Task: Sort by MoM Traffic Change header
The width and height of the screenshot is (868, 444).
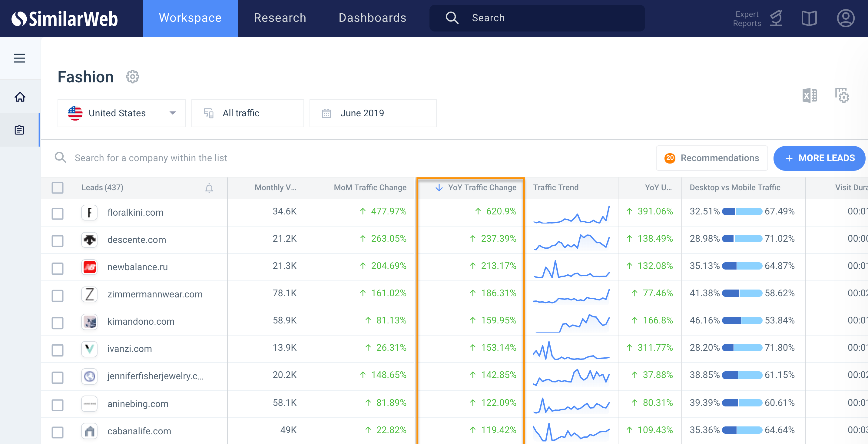Action: click(x=370, y=188)
